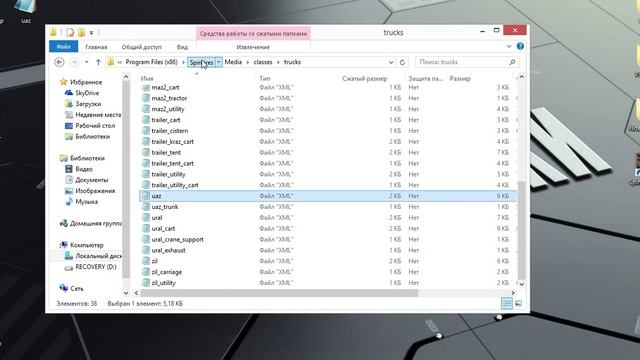Expand breadcrumb arrow after classes
This screenshot has width=640, height=360.
[278, 62]
